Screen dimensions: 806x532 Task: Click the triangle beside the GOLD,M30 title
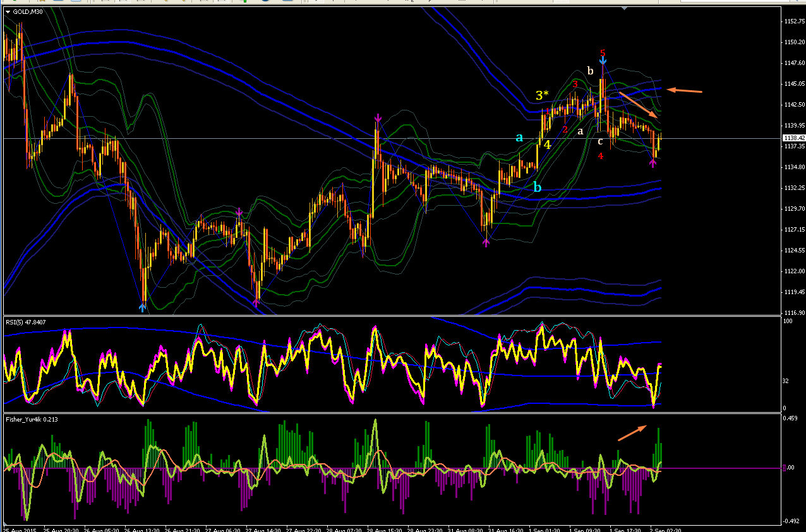tap(8, 11)
